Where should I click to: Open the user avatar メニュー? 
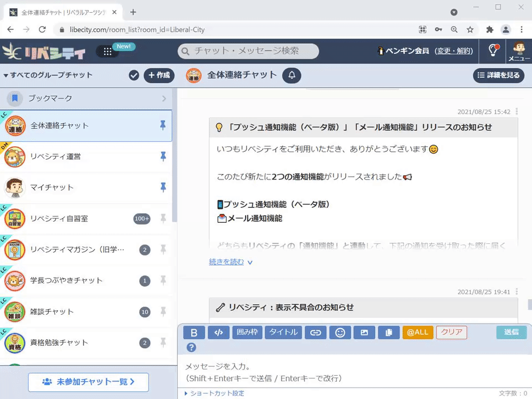tap(519, 51)
